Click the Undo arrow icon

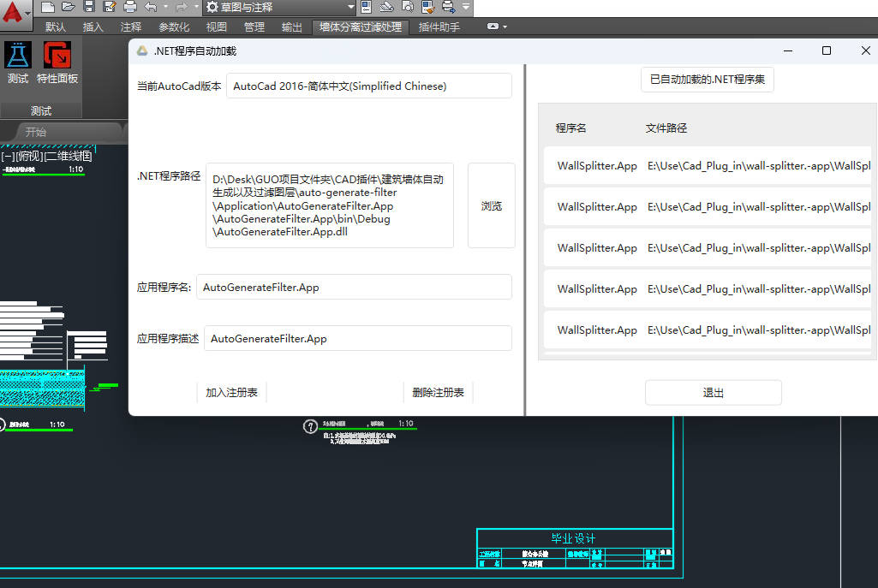point(151,7)
